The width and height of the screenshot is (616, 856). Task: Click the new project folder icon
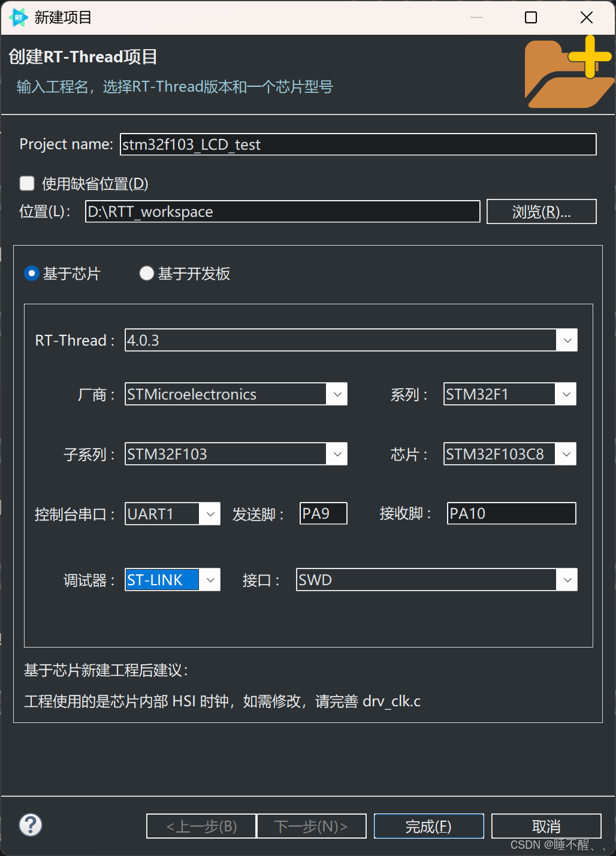coord(569,72)
